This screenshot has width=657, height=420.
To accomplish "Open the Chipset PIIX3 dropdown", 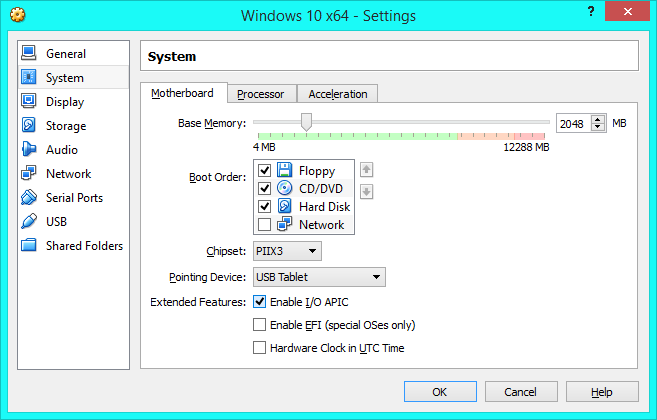I will tap(287, 251).
